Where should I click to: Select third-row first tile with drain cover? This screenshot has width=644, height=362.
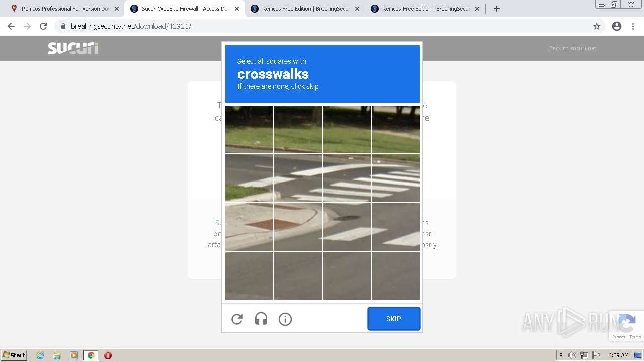249,227
